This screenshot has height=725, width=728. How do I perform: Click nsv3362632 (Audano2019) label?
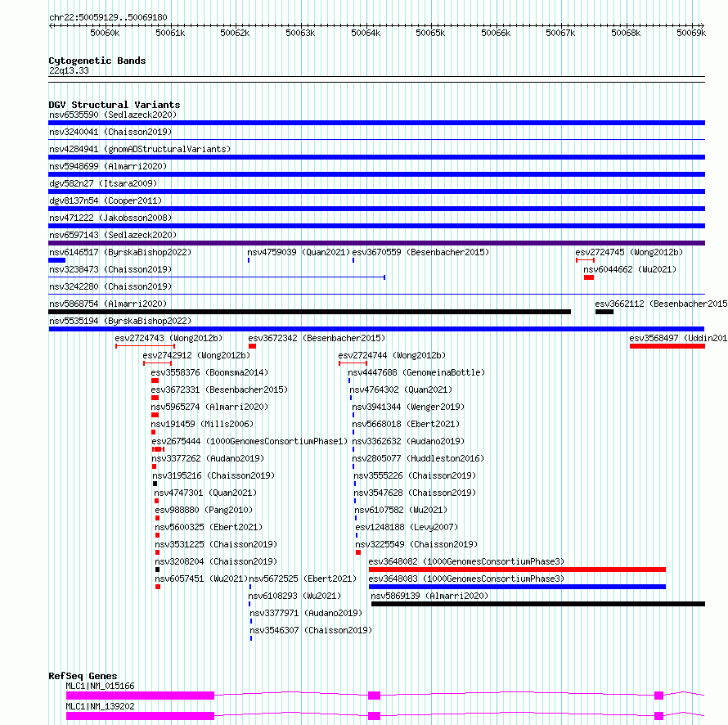pyautogui.click(x=408, y=441)
